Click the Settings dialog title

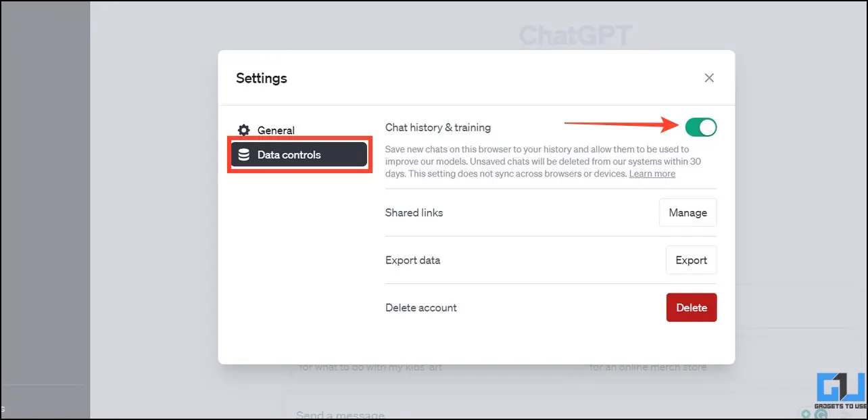(262, 78)
